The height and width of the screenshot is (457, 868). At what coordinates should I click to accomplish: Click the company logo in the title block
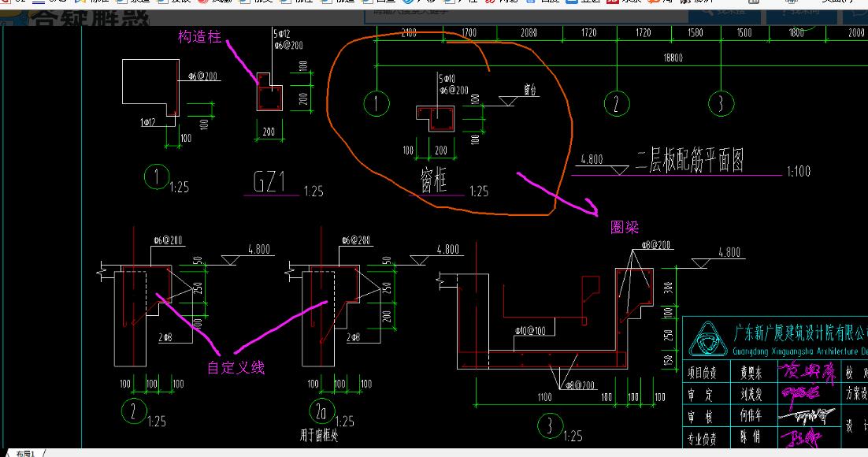pyautogui.click(x=707, y=339)
